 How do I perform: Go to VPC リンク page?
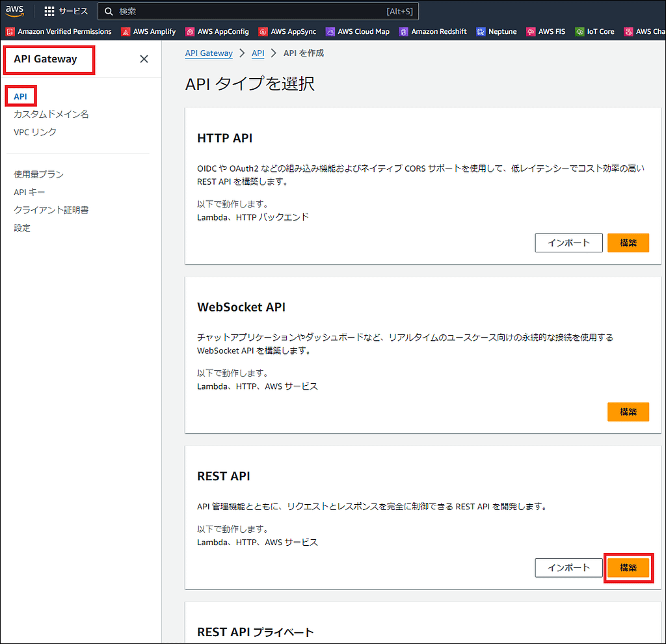35,132
